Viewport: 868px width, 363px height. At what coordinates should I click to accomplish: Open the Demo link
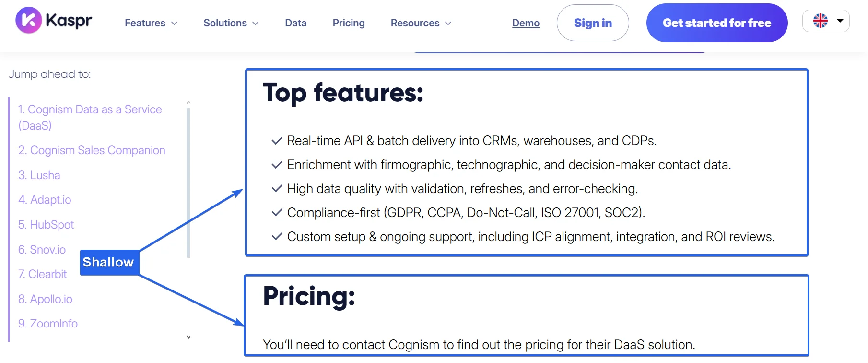pos(526,23)
